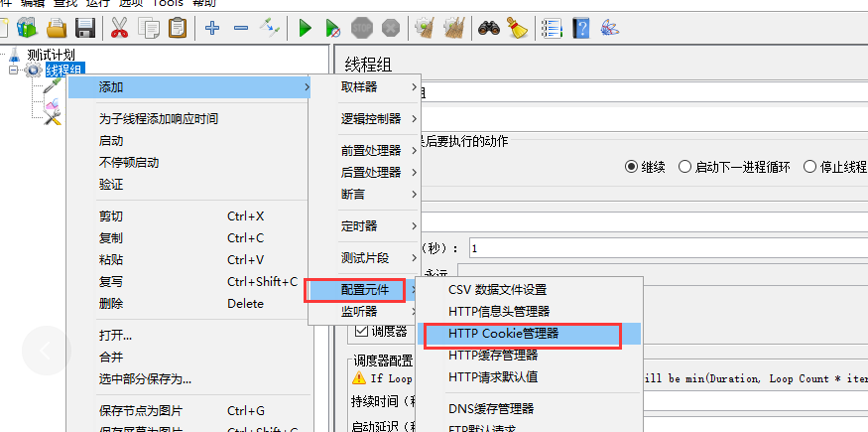This screenshot has width=868, height=432.
Task: Open help with question mark icon
Action: tap(580, 27)
